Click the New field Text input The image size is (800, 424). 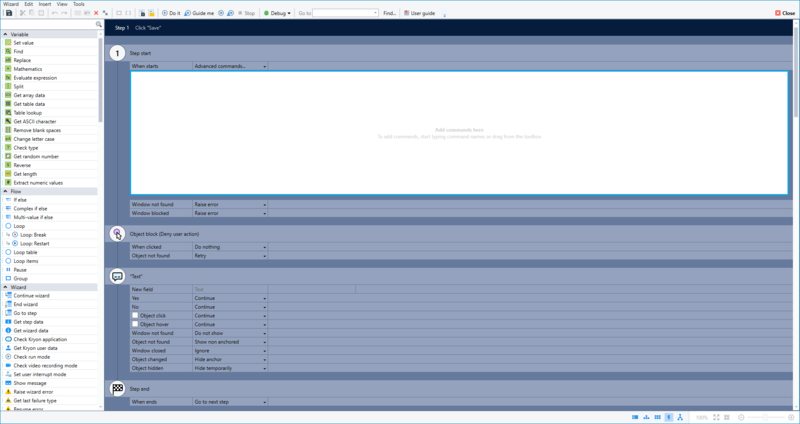pyautogui.click(x=230, y=289)
